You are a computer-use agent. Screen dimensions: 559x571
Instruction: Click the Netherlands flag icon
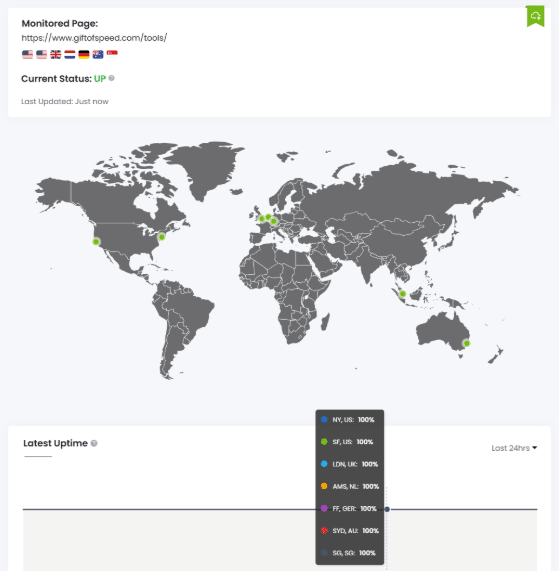70,55
